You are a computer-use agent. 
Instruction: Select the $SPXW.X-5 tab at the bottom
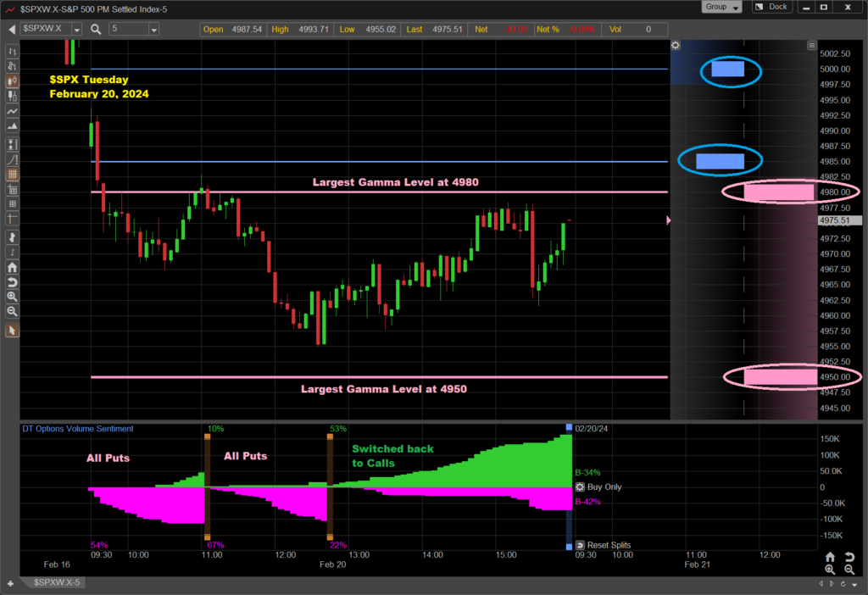(58, 583)
